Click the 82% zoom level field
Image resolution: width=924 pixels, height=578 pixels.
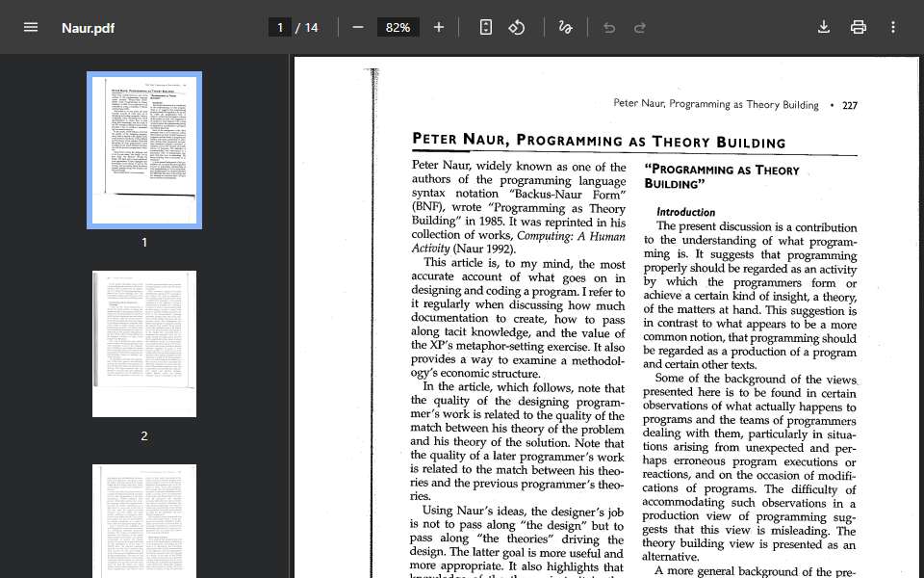[398, 28]
